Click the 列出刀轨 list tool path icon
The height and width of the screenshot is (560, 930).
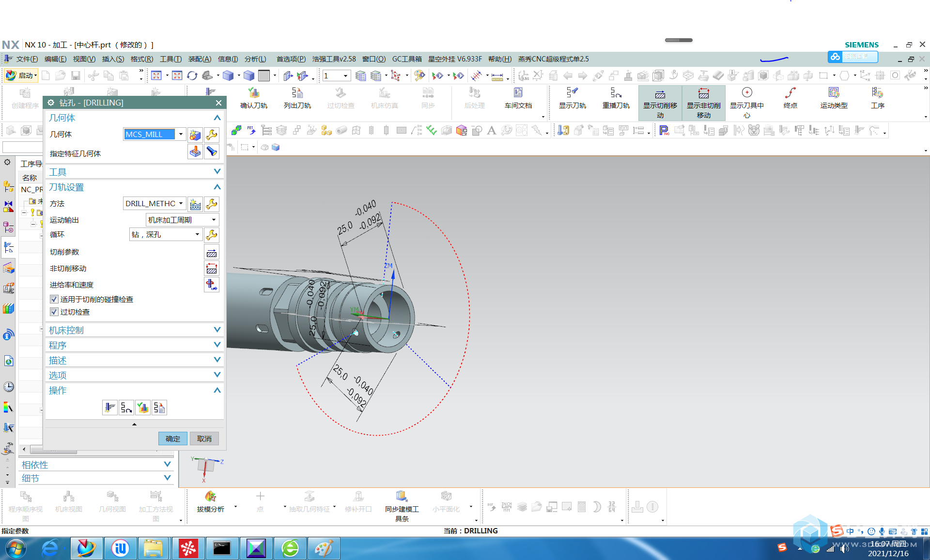[x=297, y=98]
